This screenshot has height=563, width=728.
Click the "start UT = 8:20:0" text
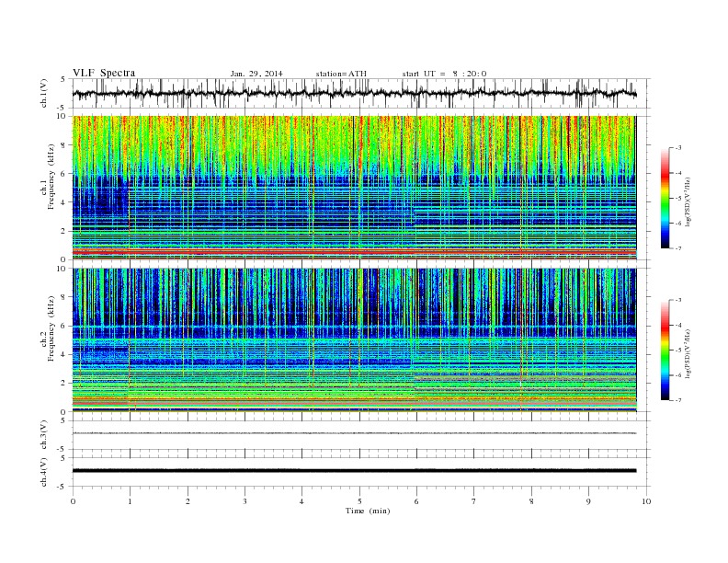(x=444, y=74)
